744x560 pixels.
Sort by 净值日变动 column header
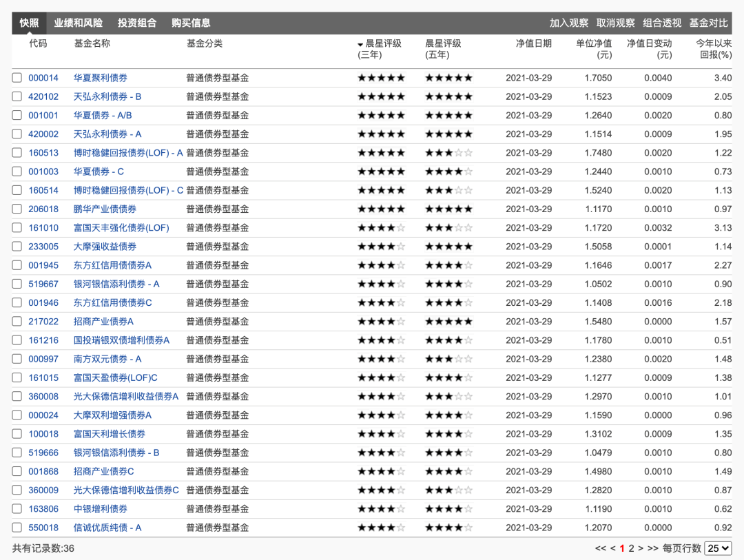pyautogui.click(x=649, y=49)
